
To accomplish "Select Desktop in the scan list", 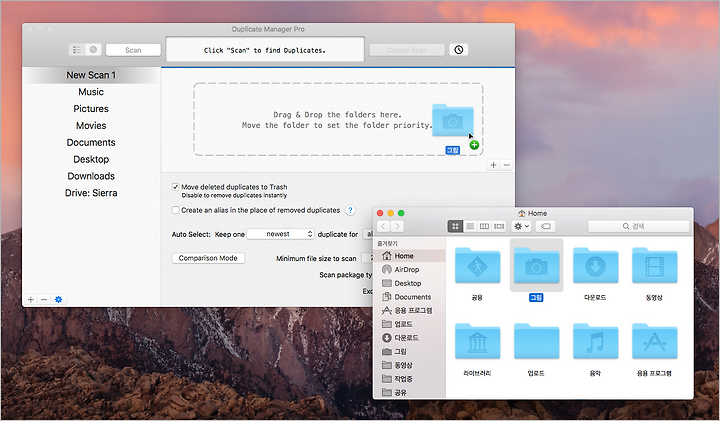I will click(x=91, y=159).
